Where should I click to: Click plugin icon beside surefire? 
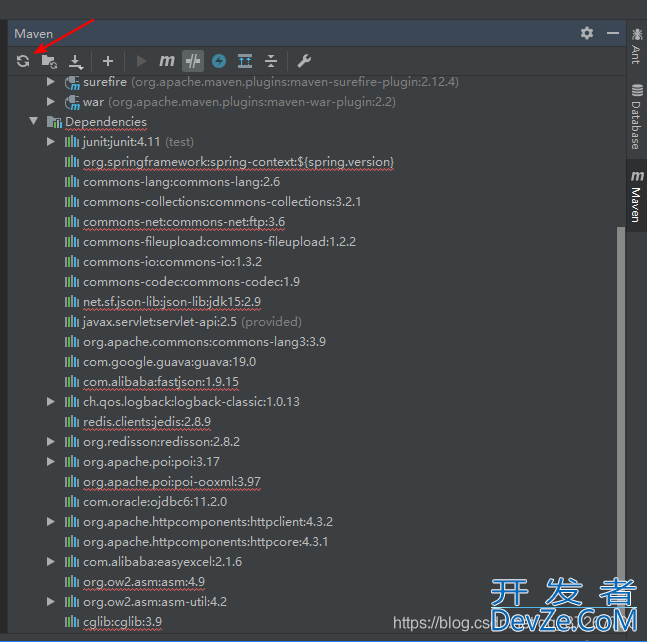[x=72, y=83]
